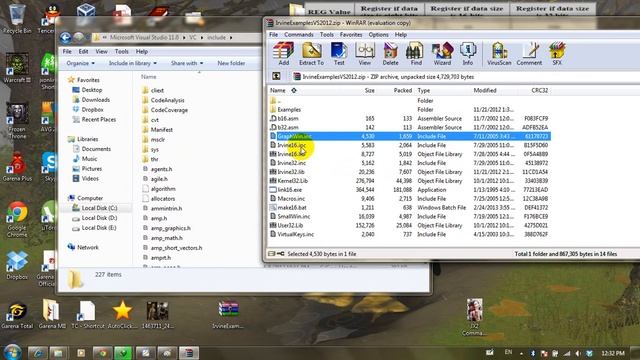The image size is (640, 360).
Task: Open the Commands menu in WinRAR
Action: click(299, 35)
